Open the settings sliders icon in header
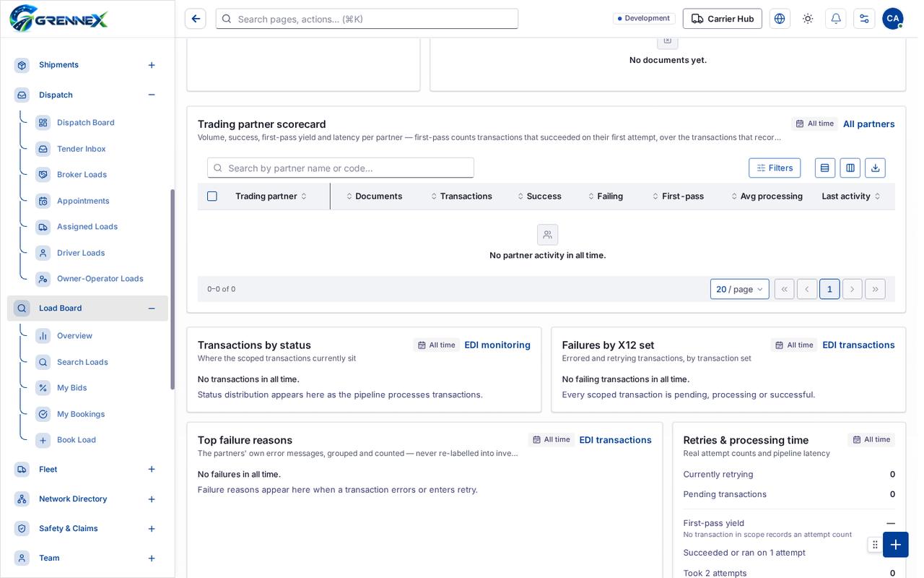 864,19
